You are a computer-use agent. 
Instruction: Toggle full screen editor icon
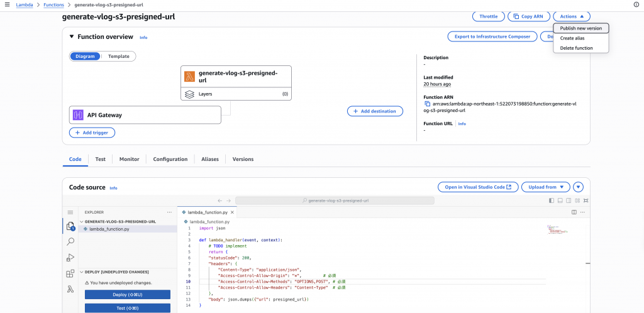586,200
